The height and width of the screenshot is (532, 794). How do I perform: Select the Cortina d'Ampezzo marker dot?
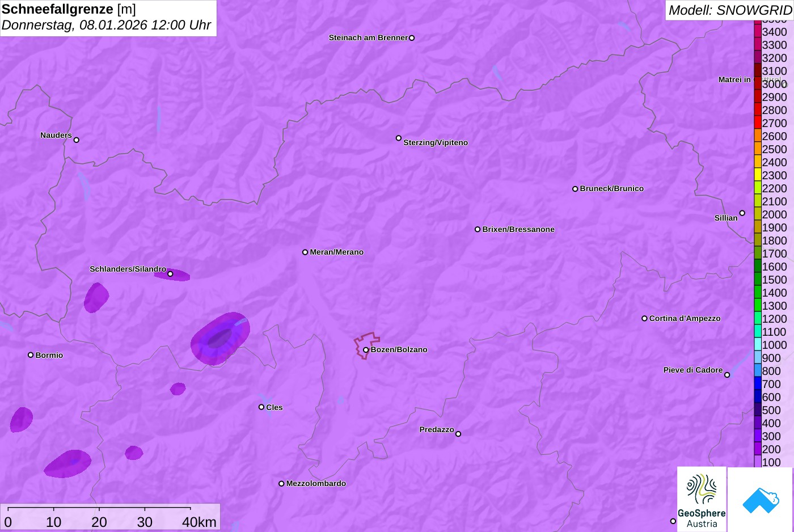tap(644, 318)
